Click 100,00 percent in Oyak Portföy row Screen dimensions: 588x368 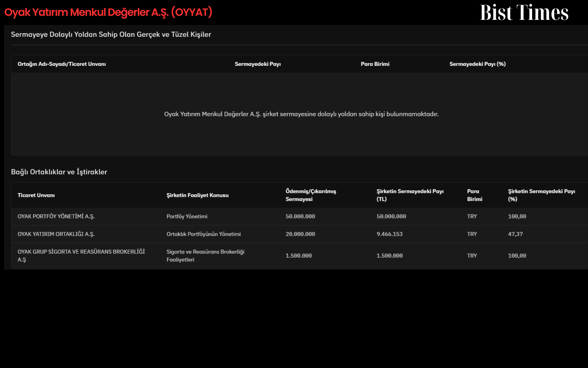[517, 216]
